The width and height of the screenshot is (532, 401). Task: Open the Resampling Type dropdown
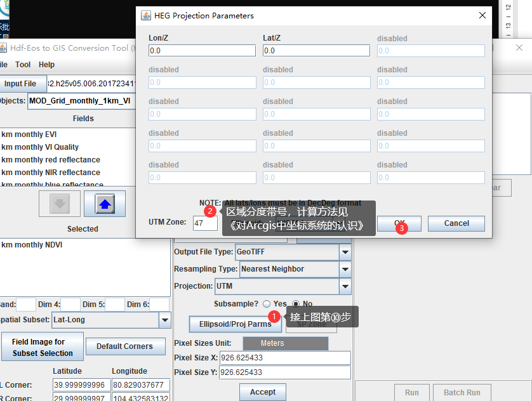pyautogui.click(x=344, y=269)
